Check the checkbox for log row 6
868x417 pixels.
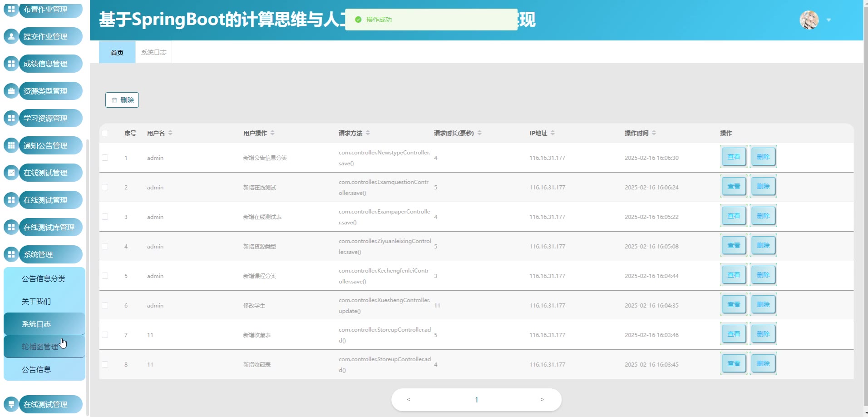[105, 305]
